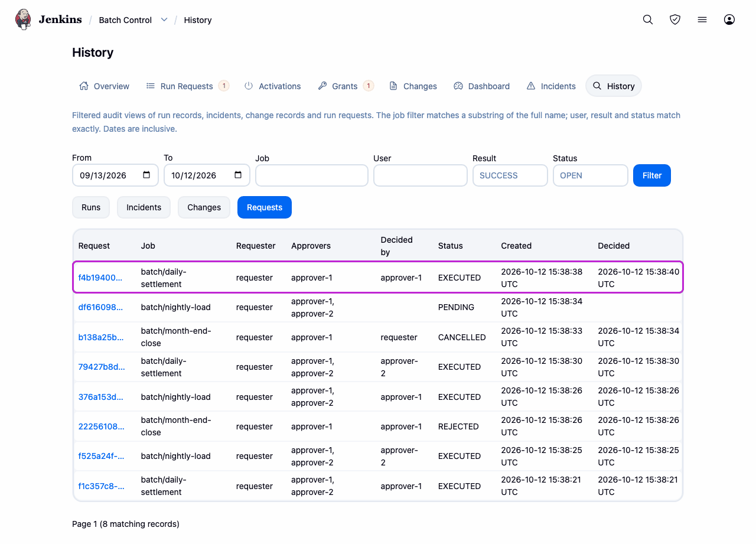Viewport: 756px width, 544px height.
Task: Open calendar picker in From date
Action: click(x=146, y=175)
